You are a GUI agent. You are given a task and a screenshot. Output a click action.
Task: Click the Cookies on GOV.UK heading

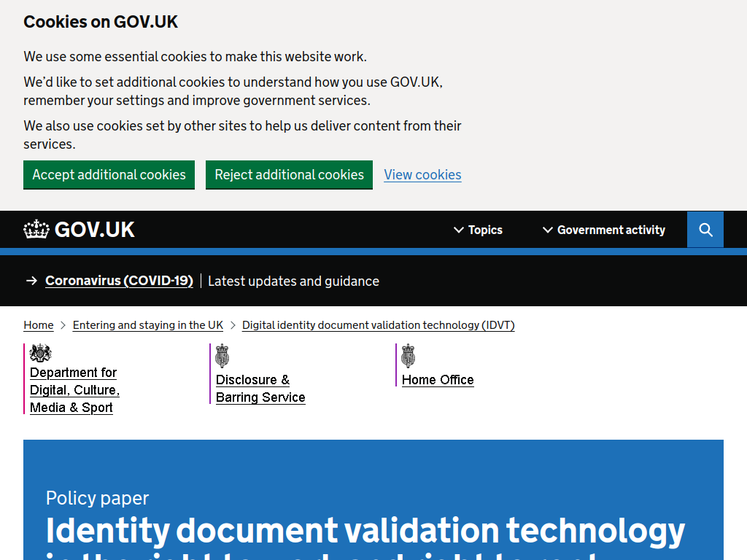point(101,22)
